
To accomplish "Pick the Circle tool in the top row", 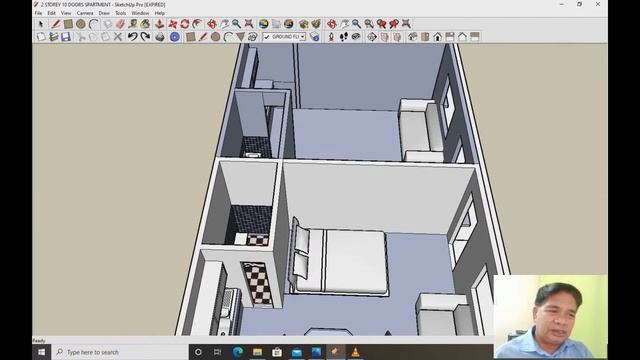I will point(81,24).
